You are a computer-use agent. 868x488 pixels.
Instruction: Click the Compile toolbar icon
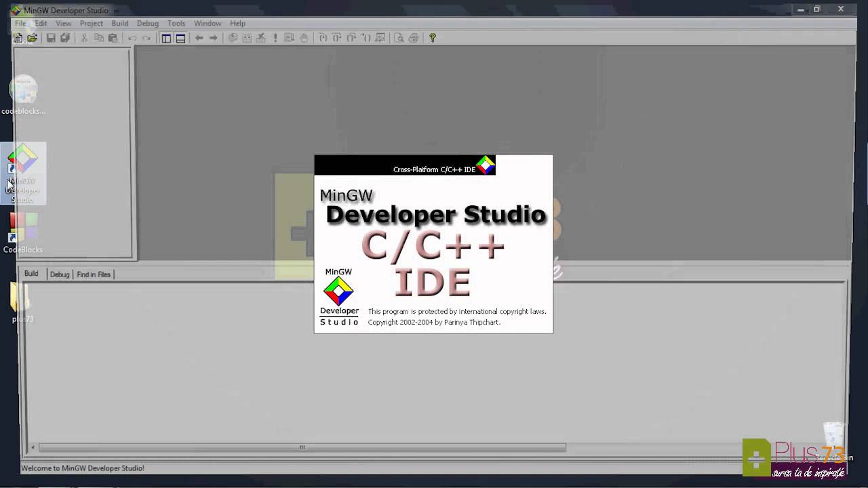233,38
